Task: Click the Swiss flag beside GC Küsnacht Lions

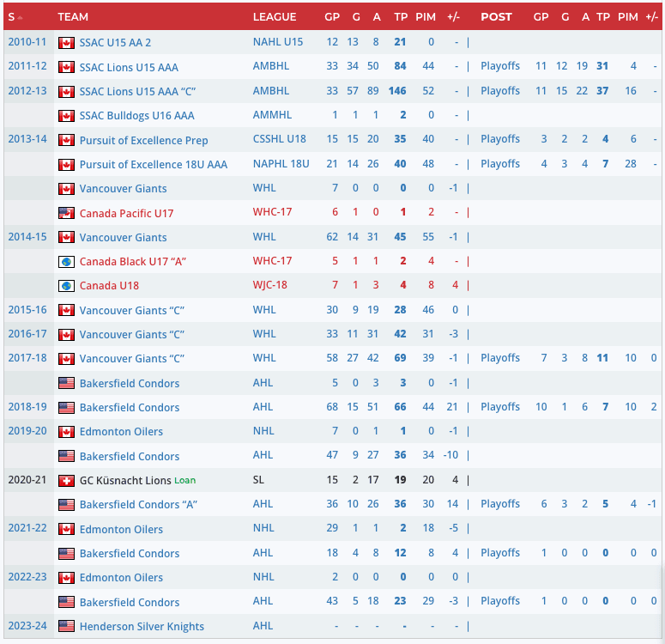Action: tap(66, 481)
